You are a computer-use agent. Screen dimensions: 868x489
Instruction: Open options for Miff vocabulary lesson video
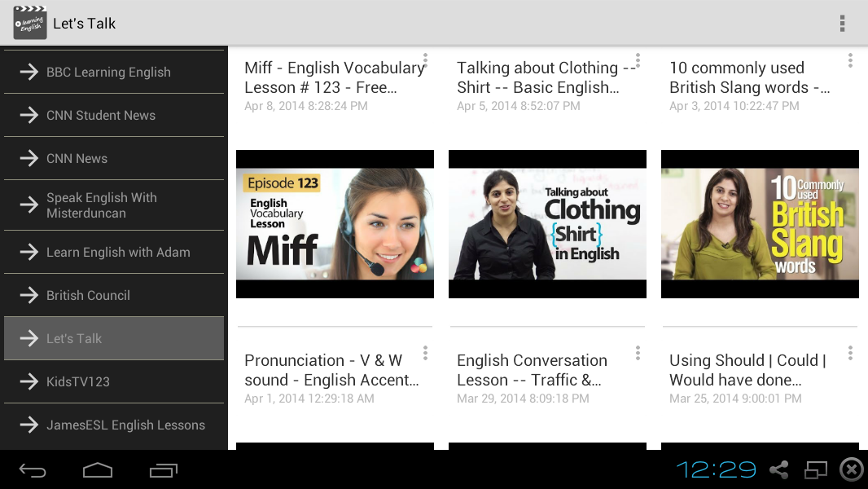(425, 61)
